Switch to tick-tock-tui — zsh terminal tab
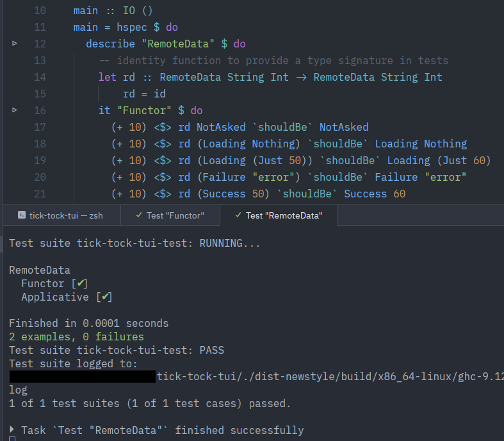The height and width of the screenshot is (441, 504). pos(61,215)
